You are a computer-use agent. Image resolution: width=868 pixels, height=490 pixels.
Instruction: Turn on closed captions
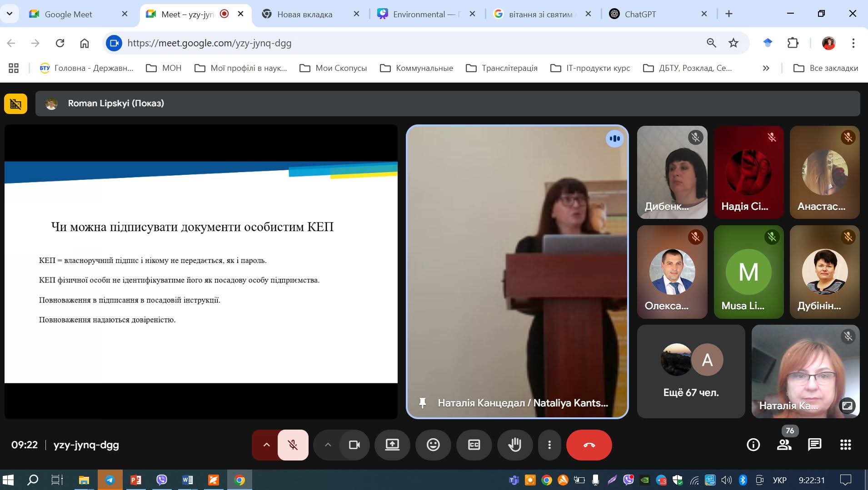pos(474,445)
